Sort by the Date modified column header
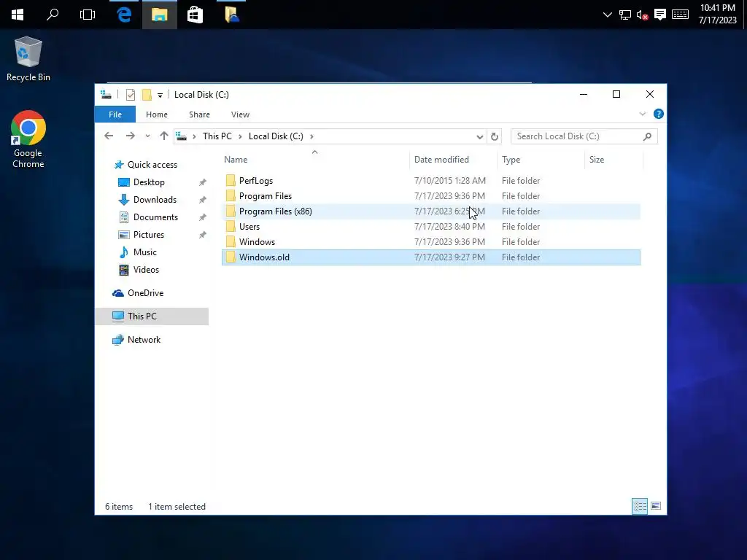The height and width of the screenshot is (560, 747). click(453, 160)
